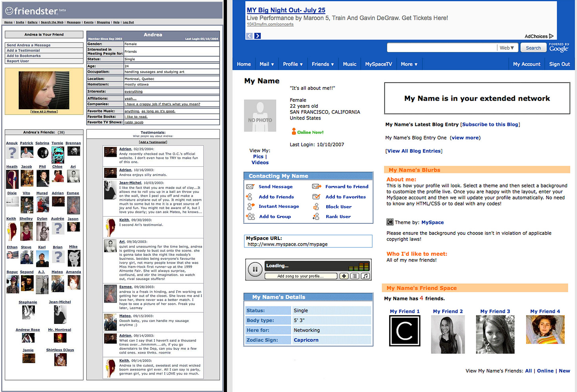
Task: Click Add song to your profile field
Action: (301, 276)
